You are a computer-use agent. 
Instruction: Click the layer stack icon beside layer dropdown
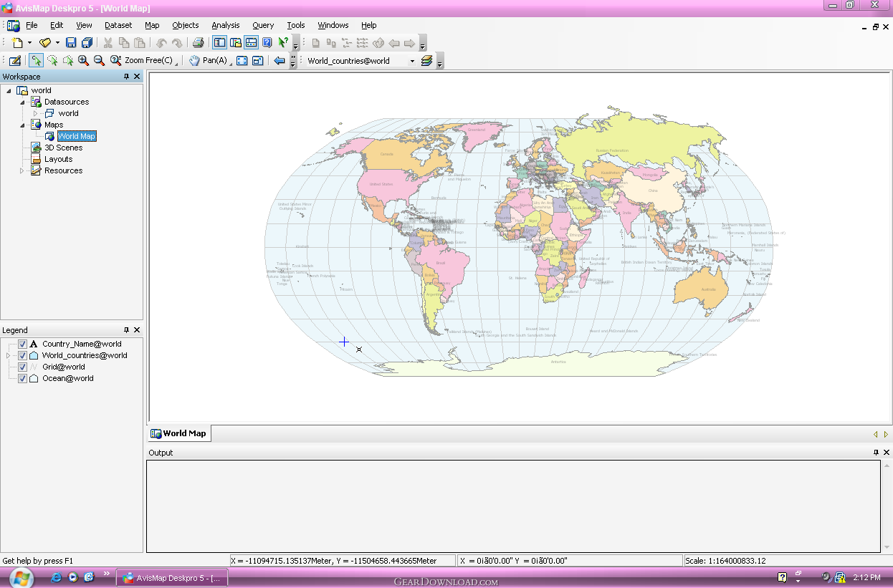click(427, 61)
